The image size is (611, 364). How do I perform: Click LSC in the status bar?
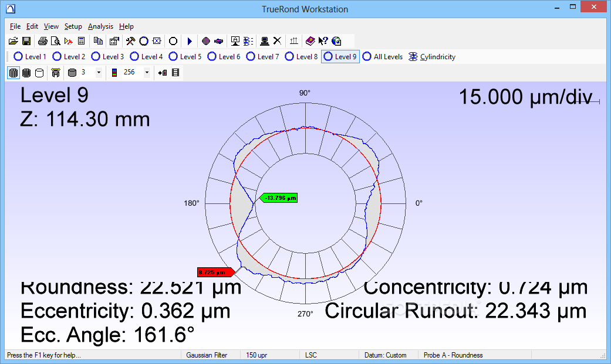tap(311, 355)
